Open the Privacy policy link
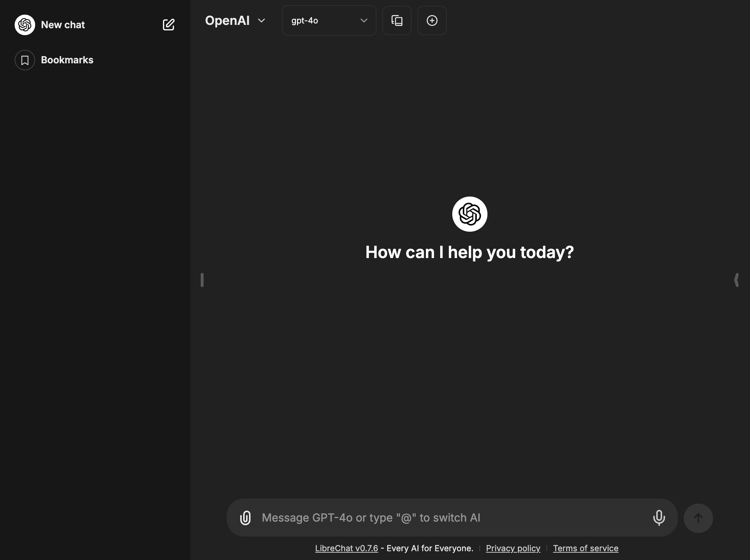 513,548
